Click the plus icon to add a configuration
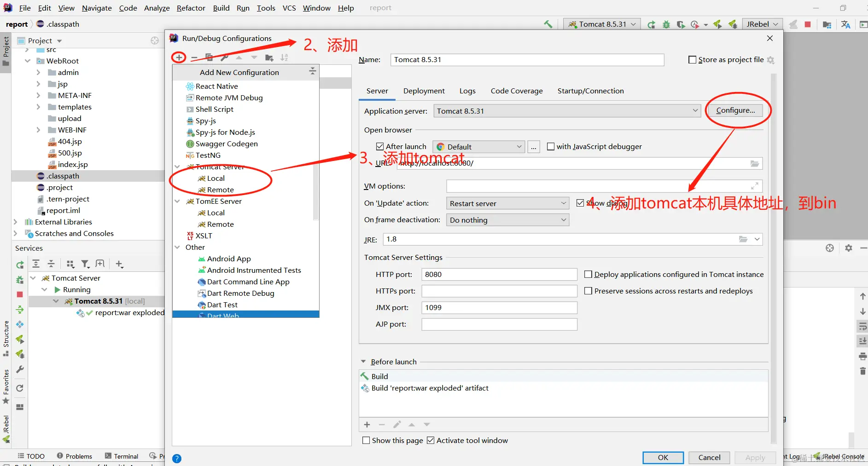The image size is (868, 466). click(x=179, y=58)
